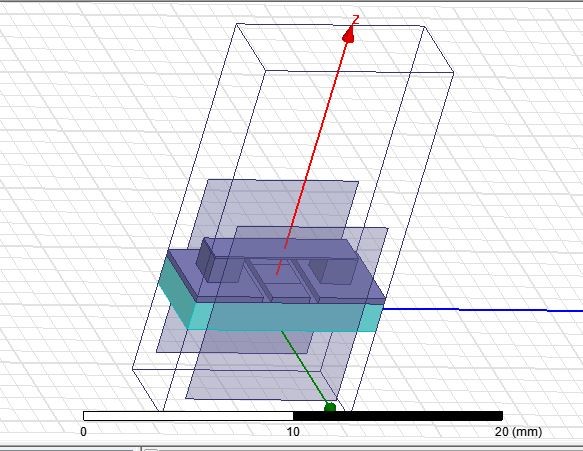
Task: Click the red Z axis letter label
Action: (356, 19)
